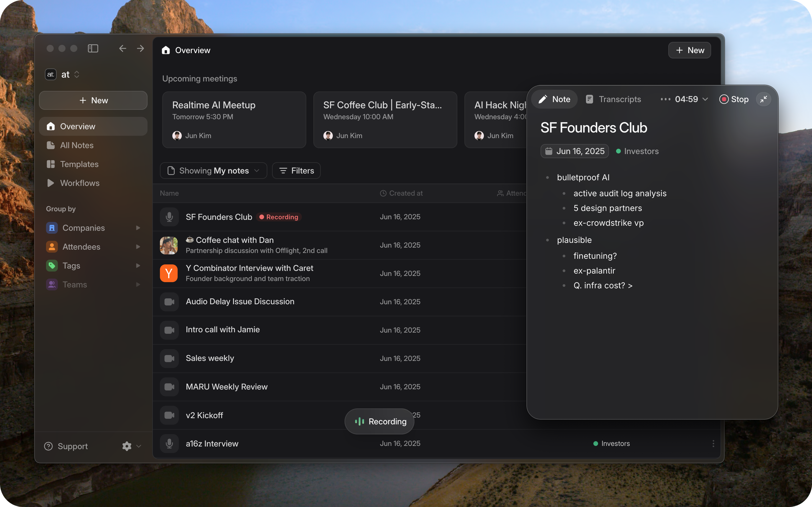The image size is (812, 507).
Task: Click the Y Combinator logo thumbnail
Action: (169, 273)
